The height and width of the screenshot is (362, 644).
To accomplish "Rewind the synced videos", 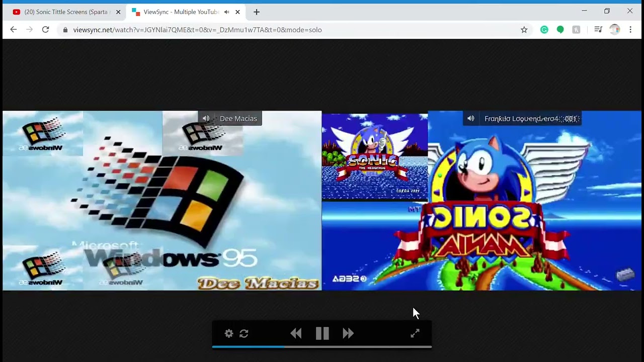I will (296, 333).
